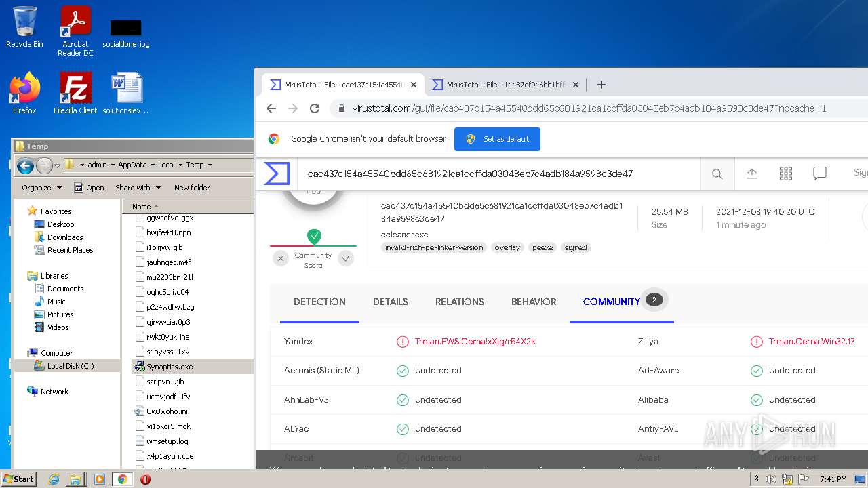Reload the VirusTotal page
This screenshot has width=868, height=488.
click(315, 108)
